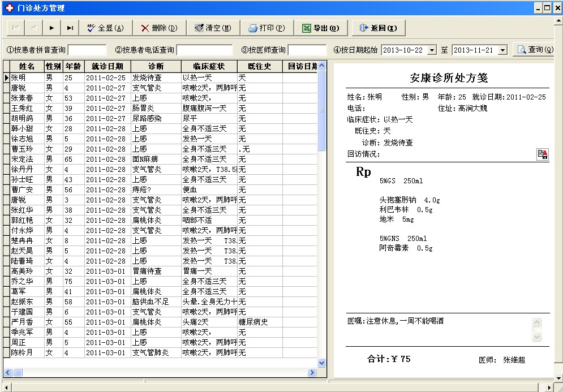This screenshot has width=563, height=392.
Task: Select patient row 徐志旭
Action: click(x=160, y=139)
